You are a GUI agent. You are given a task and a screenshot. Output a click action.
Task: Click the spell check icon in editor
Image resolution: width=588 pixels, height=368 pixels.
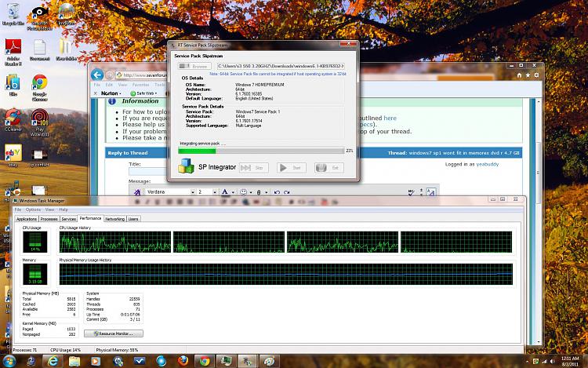[x=411, y=192]
